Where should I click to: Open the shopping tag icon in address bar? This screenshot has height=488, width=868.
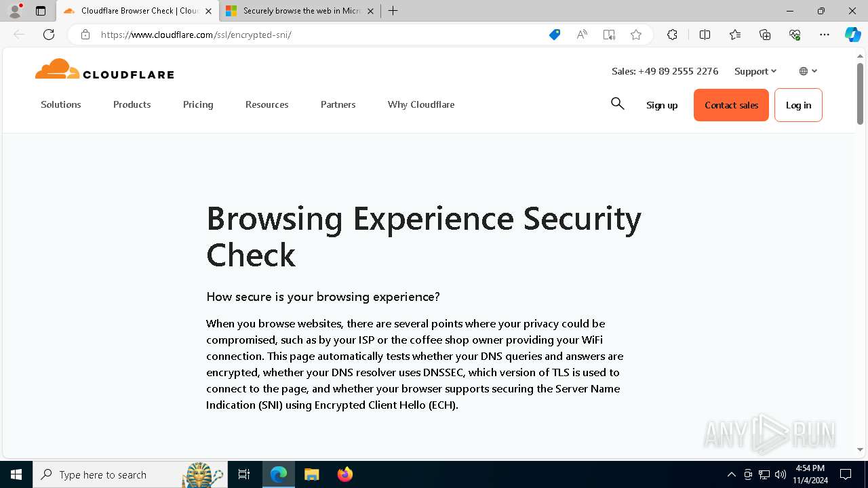[x=555, y=35]
